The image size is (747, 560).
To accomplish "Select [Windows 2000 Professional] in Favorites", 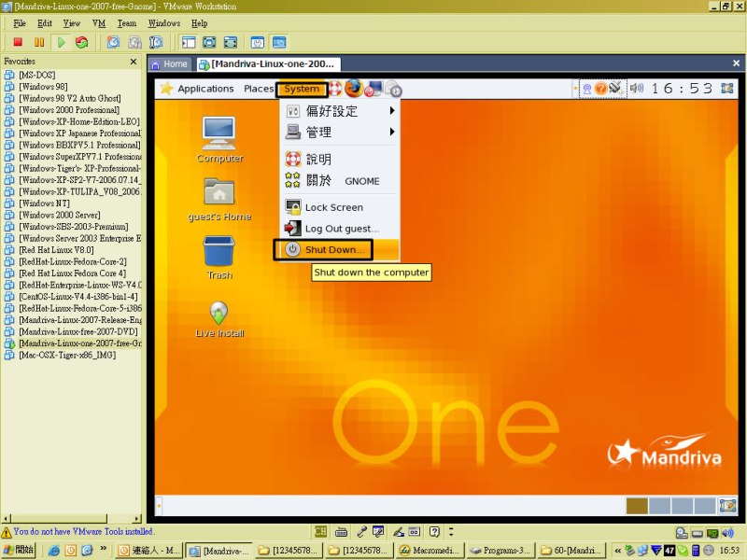I will coord(69,110).
